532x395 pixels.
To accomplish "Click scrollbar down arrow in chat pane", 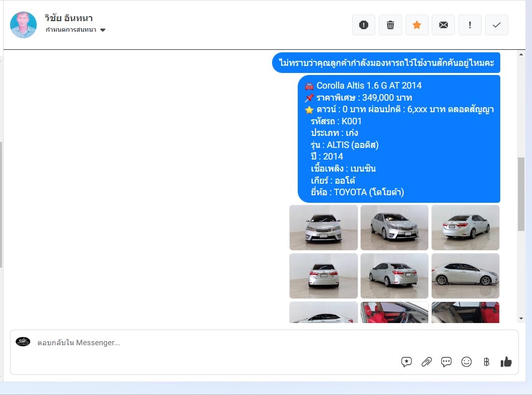I will 521,319.
